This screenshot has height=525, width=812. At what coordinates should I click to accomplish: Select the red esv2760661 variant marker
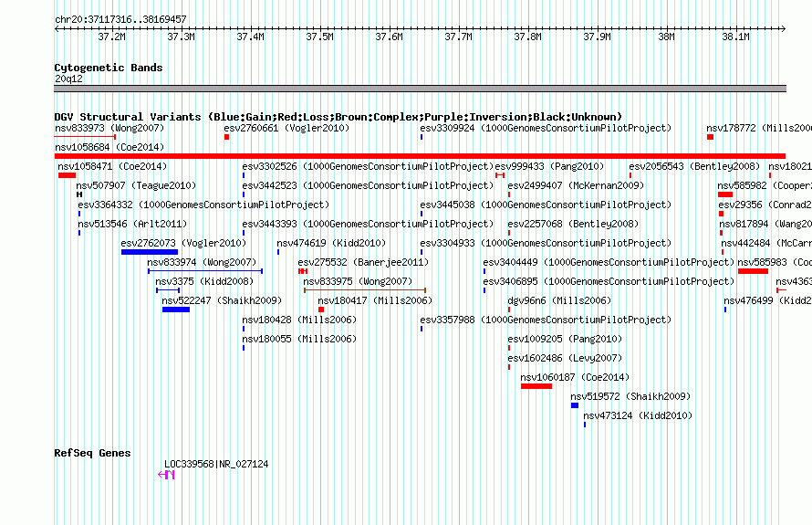point(227,137)
